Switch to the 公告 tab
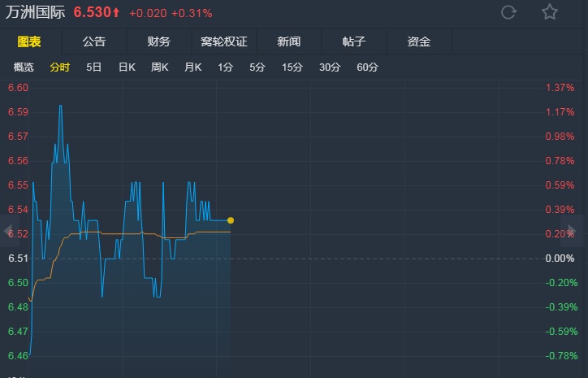 pos(94,41)
